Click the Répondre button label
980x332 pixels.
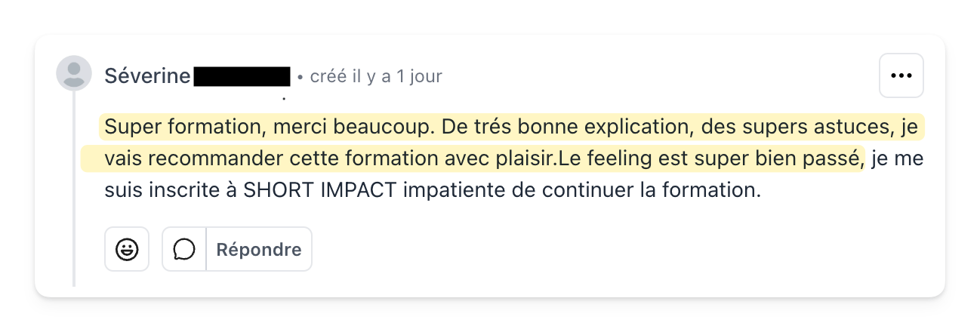tap(258, 250)
